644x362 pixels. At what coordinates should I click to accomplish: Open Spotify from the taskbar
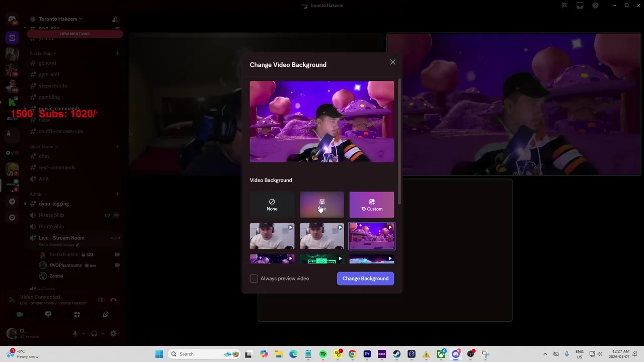click(323, 354)
